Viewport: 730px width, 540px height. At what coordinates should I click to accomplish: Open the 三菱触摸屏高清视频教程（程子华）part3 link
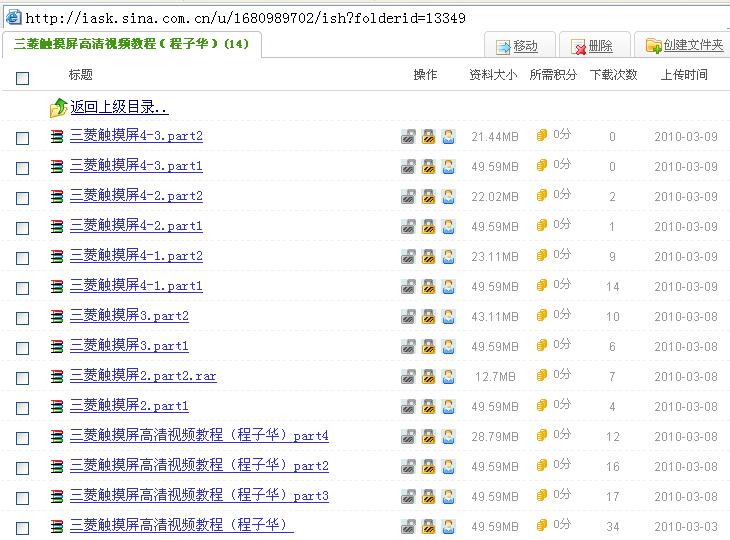coord(199,495)
